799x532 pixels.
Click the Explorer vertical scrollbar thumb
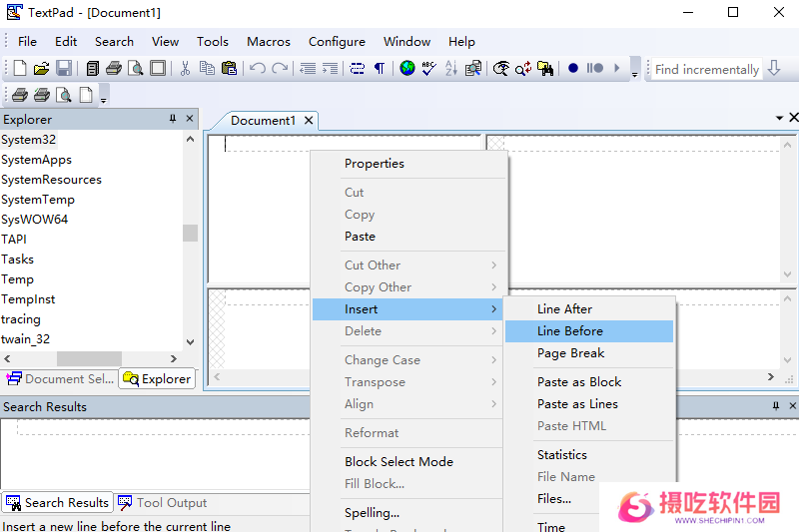point(191,233)
